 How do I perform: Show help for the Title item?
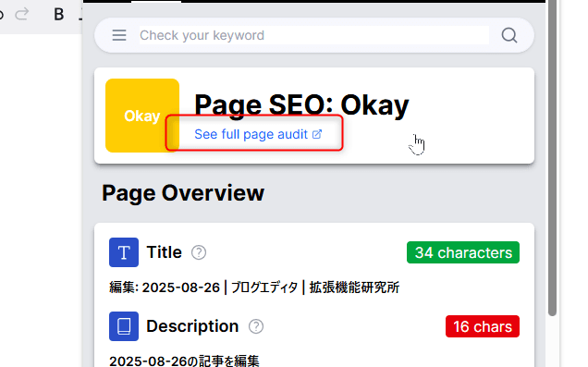199,252
